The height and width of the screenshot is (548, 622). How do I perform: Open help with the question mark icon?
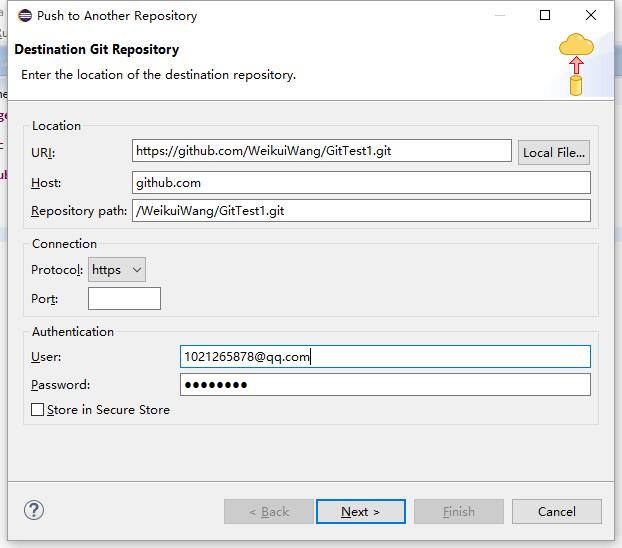(x=34, y=510)
